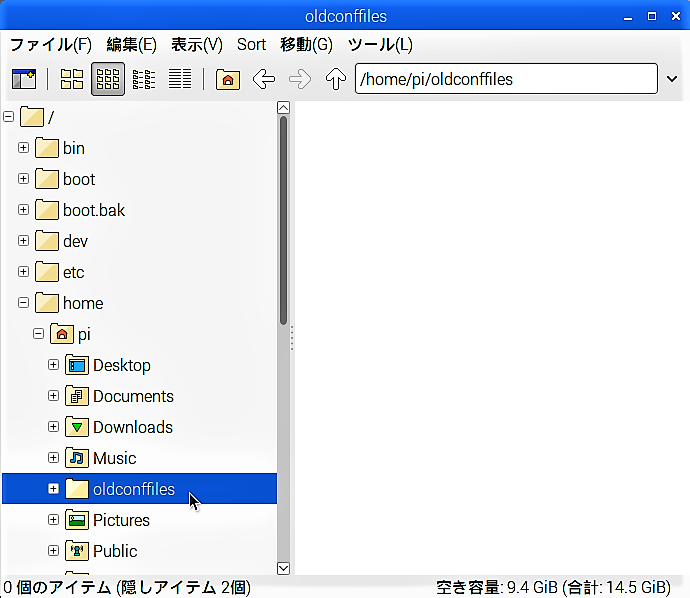Expand the etc folder node
The height and width of the screenshot is (598, 690).
pyautogui.click(x=23, y=272)
